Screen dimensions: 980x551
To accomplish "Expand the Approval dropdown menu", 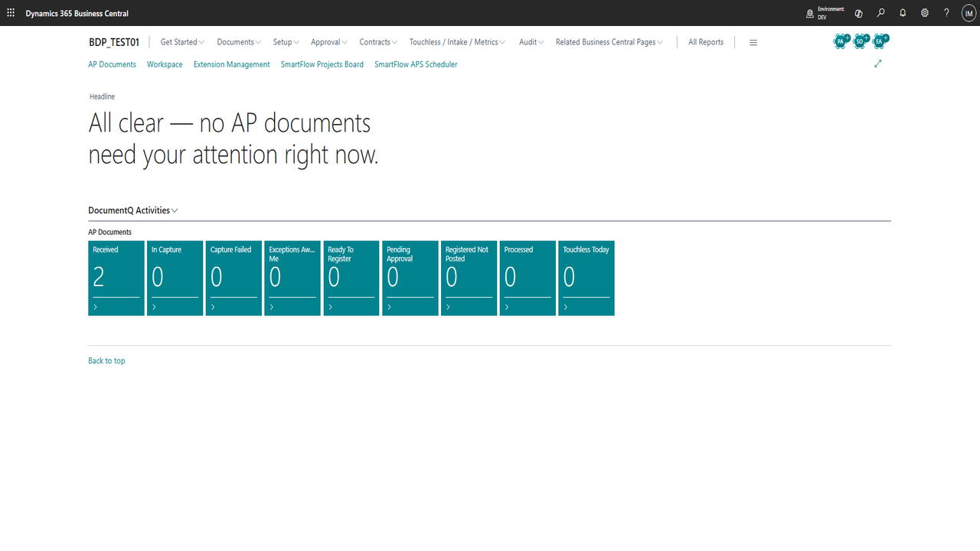I will click(x=329, y=42).
